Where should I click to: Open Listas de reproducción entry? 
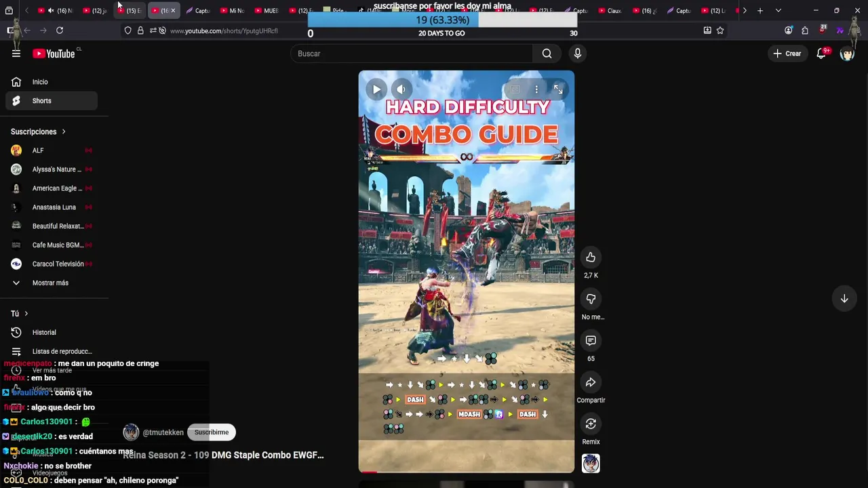coord(52,352)
